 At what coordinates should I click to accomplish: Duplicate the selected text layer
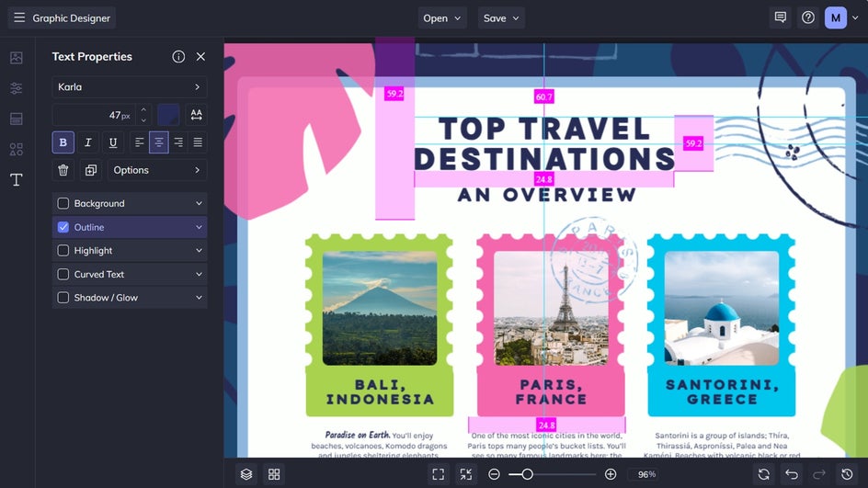[x=91, y=170]
